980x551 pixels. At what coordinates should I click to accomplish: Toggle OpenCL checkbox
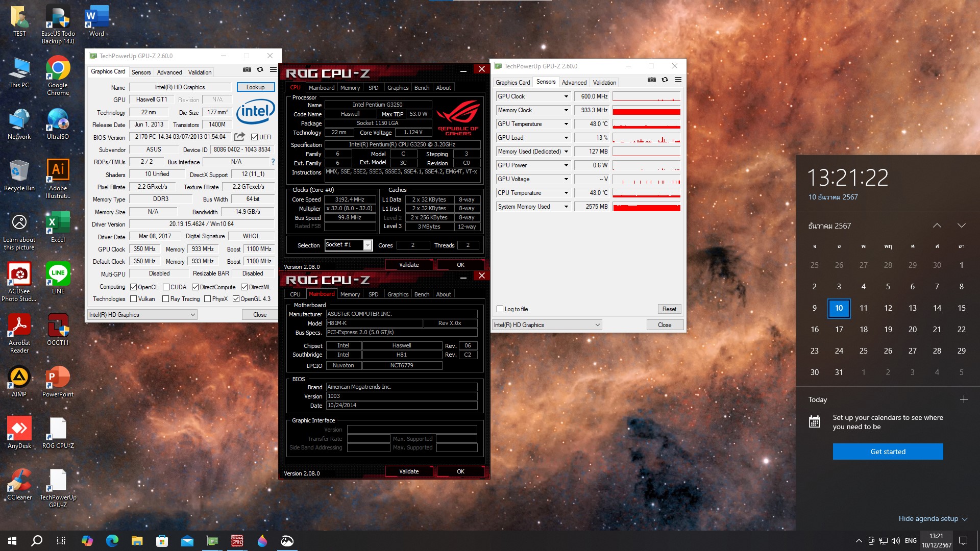coord(133,287)
